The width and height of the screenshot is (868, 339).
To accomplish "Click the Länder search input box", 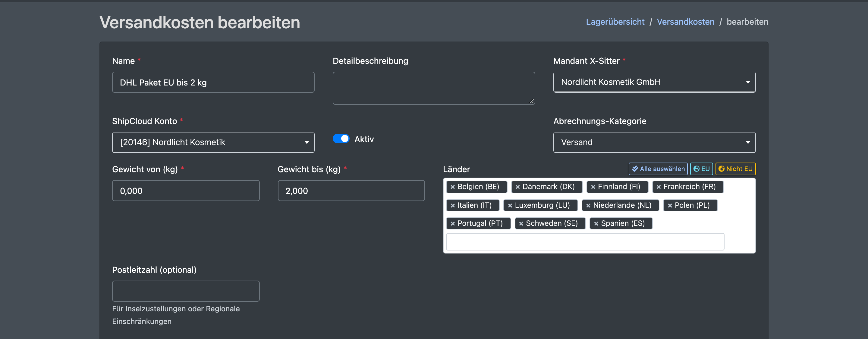I will (585, 242).
